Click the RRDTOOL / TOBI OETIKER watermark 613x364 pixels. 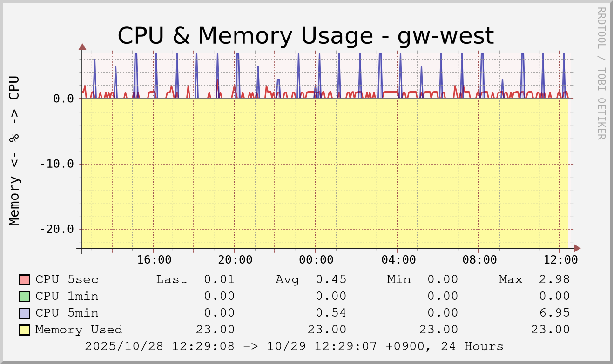601,73
